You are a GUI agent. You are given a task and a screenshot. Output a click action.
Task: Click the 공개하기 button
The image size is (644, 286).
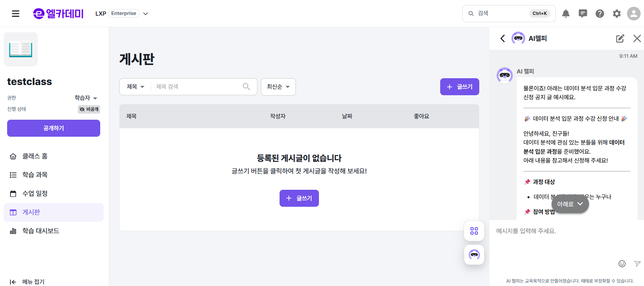click(54, 128)
